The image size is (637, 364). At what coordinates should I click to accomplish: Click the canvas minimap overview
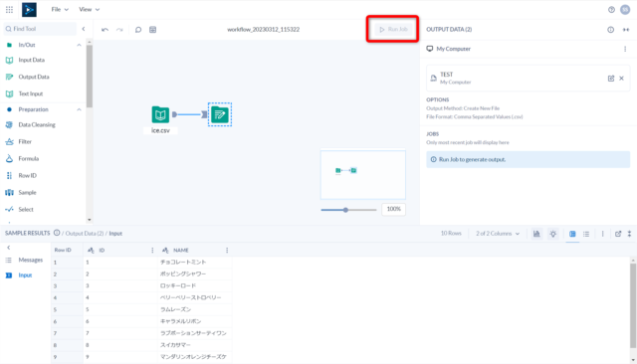tap(362, 174)
